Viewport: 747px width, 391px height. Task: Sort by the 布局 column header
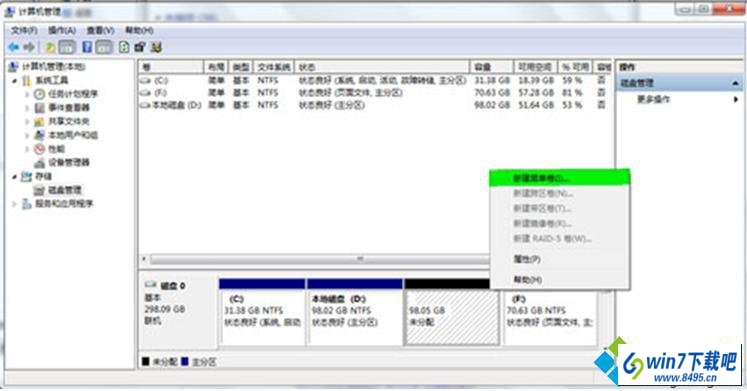[216, 67]
